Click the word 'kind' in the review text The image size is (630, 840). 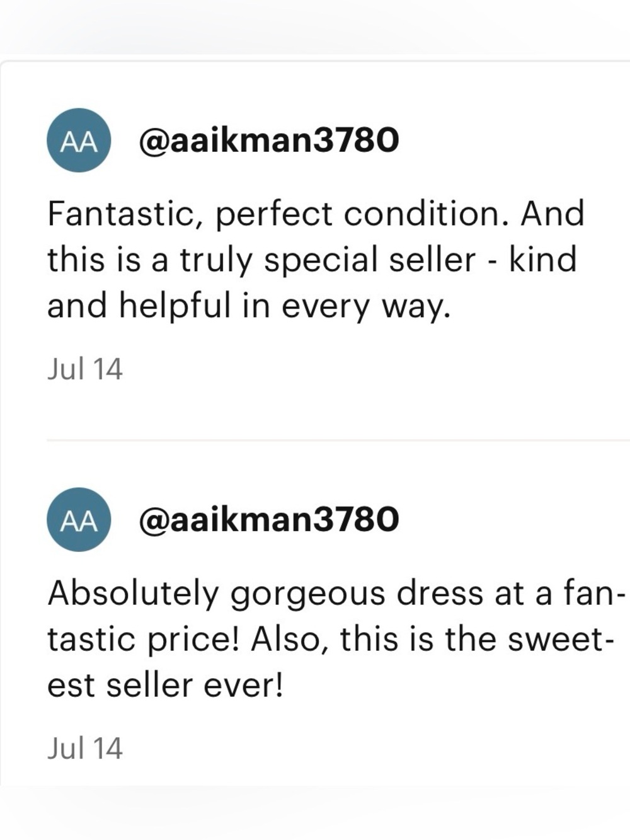coord(543,260)
